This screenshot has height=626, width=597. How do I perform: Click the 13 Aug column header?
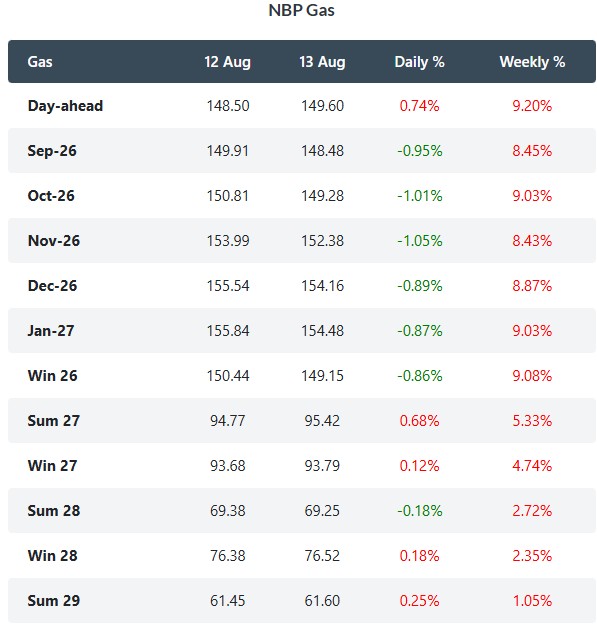322,62
